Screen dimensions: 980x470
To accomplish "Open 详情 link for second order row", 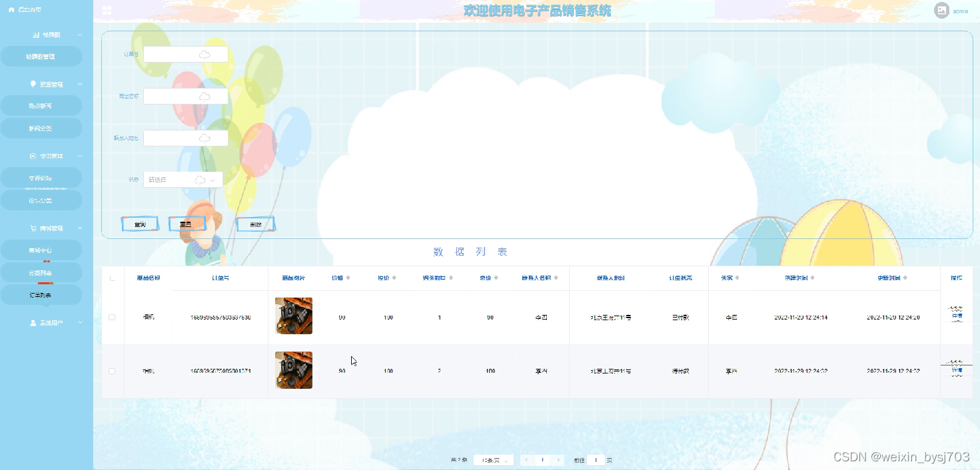I will coord(957,369).
